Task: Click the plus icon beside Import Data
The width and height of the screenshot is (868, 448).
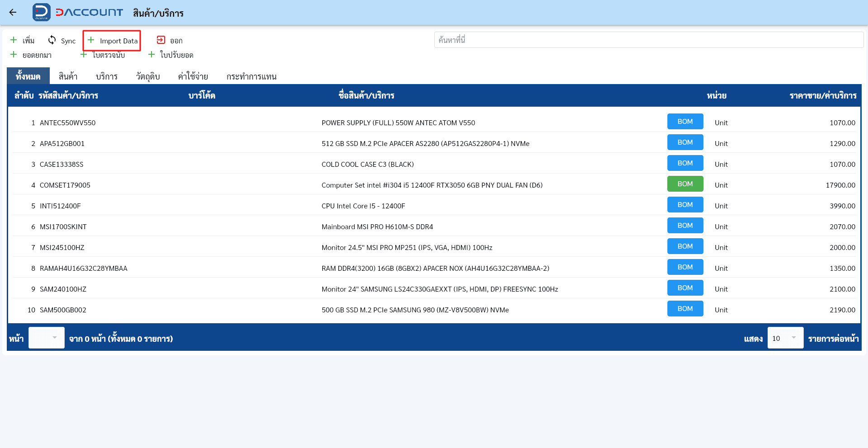Action: pos(91,40)
